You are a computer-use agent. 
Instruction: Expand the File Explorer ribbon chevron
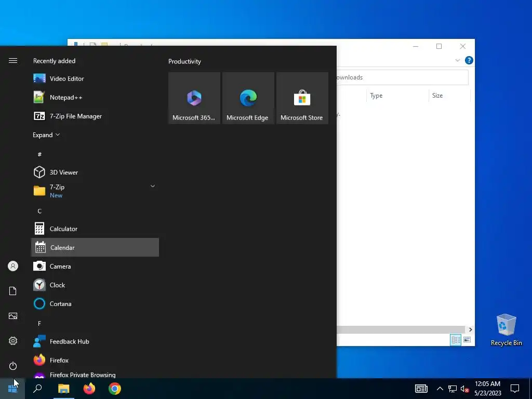(457, 60)
